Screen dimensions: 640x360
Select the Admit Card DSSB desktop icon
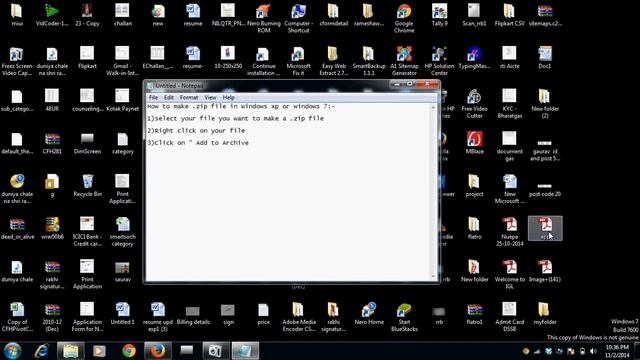pos(510,317)
